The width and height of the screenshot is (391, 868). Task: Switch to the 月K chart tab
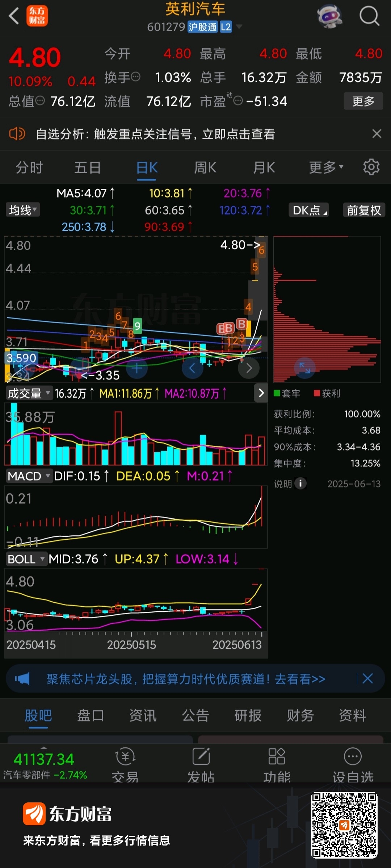(264, 168)
